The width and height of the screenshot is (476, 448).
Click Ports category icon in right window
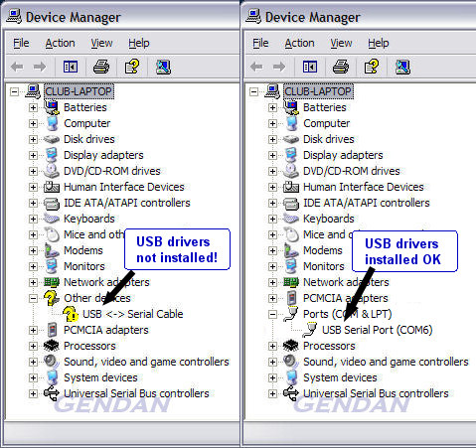coord(291,314)
